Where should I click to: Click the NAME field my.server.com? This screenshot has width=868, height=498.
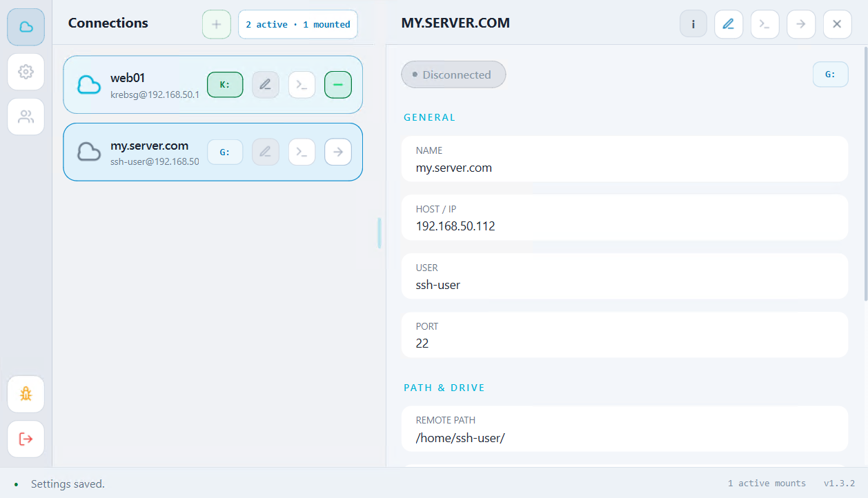click(624, 159)
